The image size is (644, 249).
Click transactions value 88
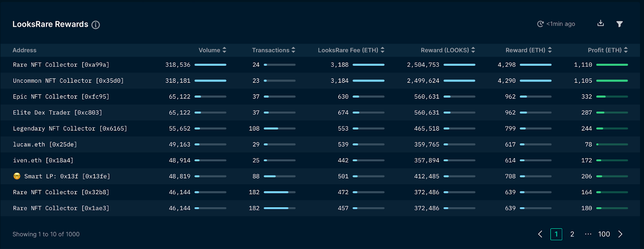[256, 176]
